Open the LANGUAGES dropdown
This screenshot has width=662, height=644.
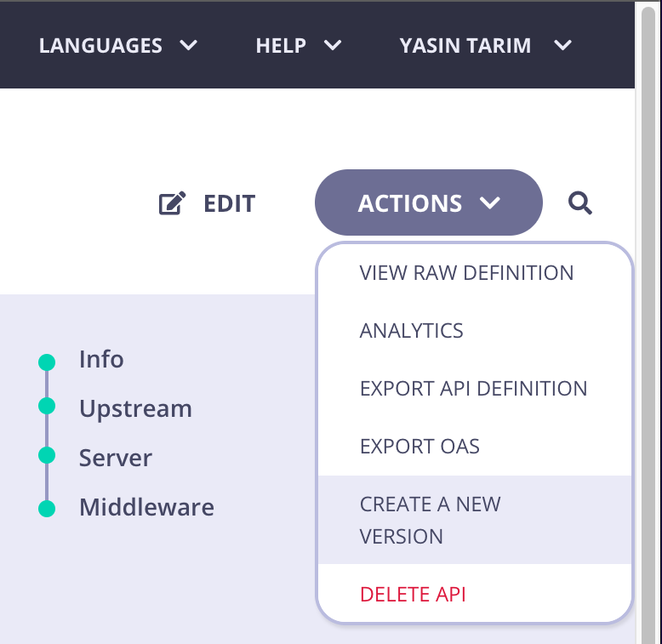(x=118, y=45)
